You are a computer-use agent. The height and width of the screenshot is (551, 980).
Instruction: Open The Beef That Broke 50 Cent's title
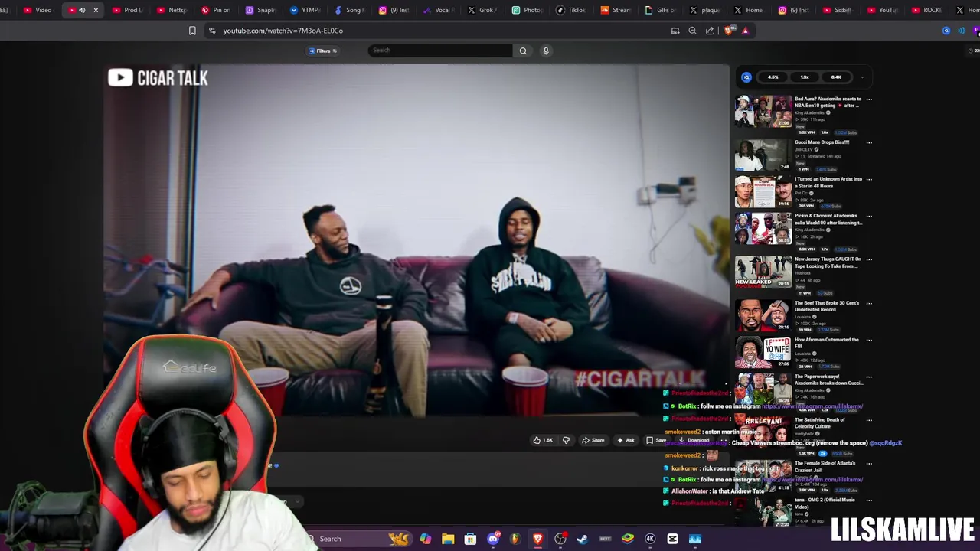pos(827,306)
